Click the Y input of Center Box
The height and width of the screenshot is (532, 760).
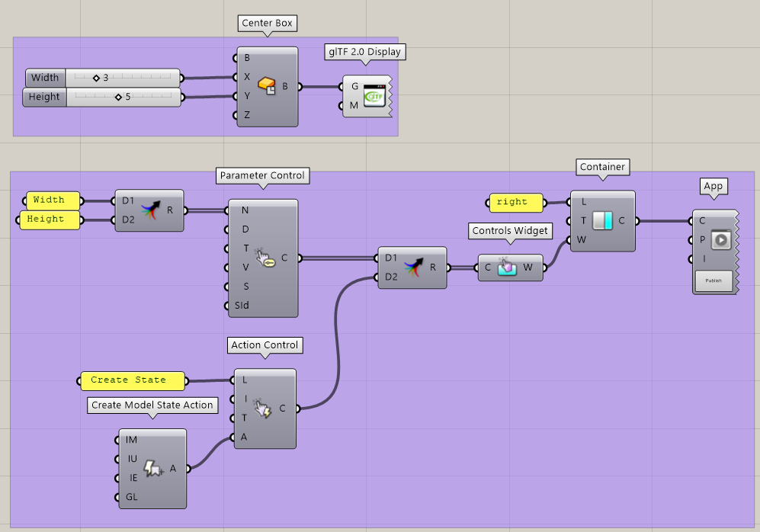246,96
